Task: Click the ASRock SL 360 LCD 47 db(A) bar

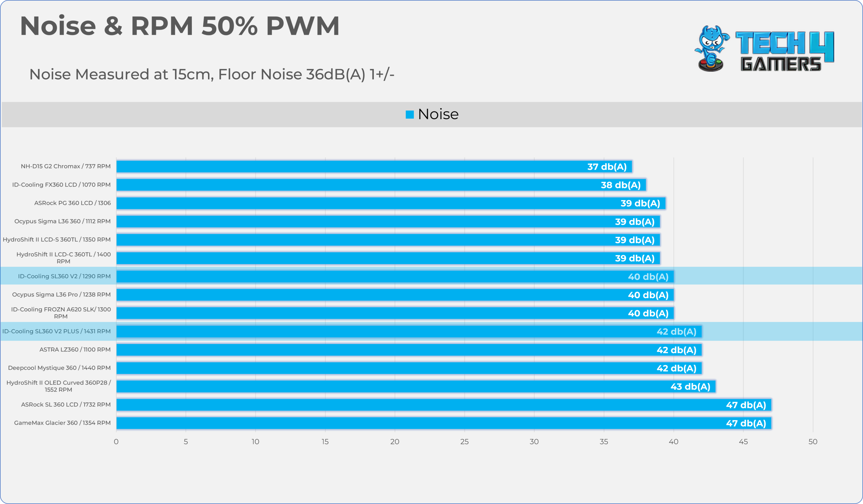Action: (x=444, y=405)
